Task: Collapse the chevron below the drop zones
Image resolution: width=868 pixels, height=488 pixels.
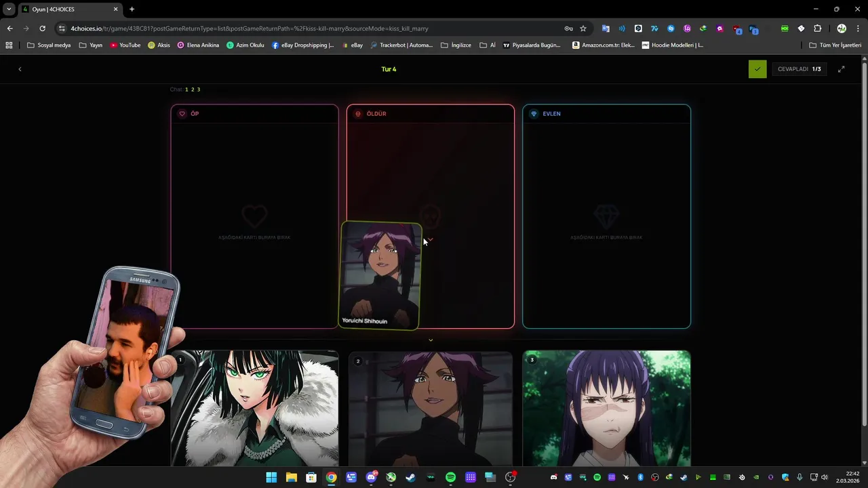Action: [431, 340]
